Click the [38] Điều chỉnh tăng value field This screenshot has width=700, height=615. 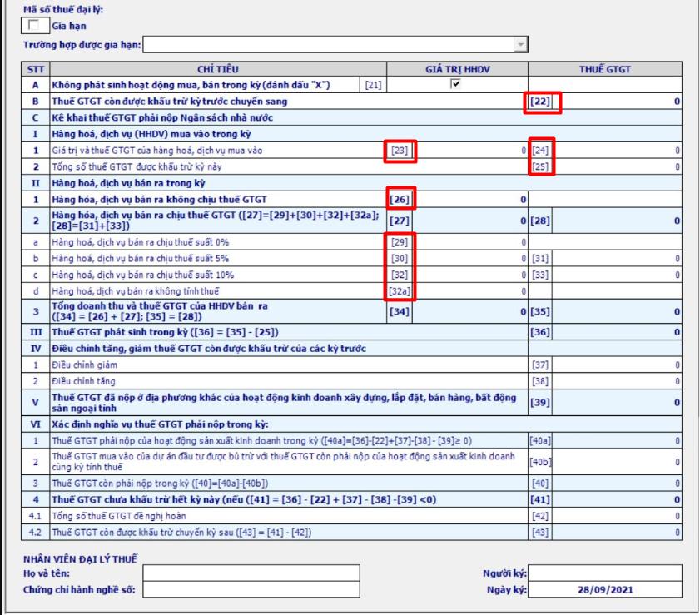618,381
